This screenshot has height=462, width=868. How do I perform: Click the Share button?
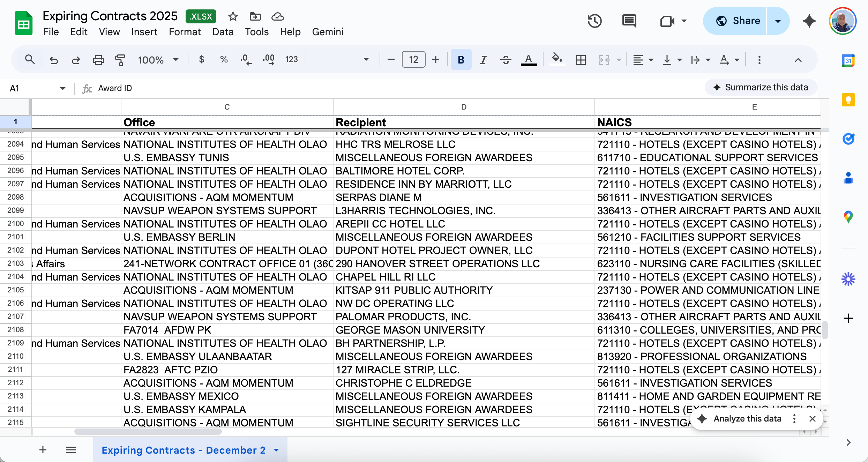[738, 21]
